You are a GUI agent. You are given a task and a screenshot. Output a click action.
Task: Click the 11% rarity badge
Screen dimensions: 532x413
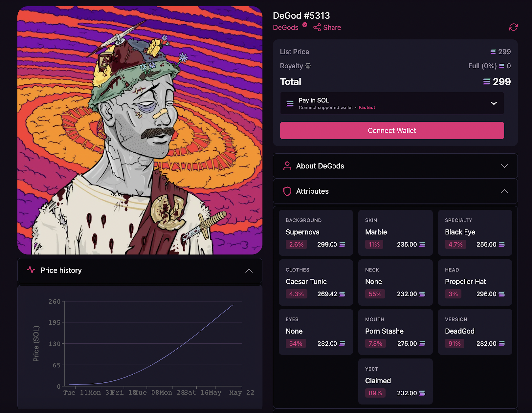point(374,244)
